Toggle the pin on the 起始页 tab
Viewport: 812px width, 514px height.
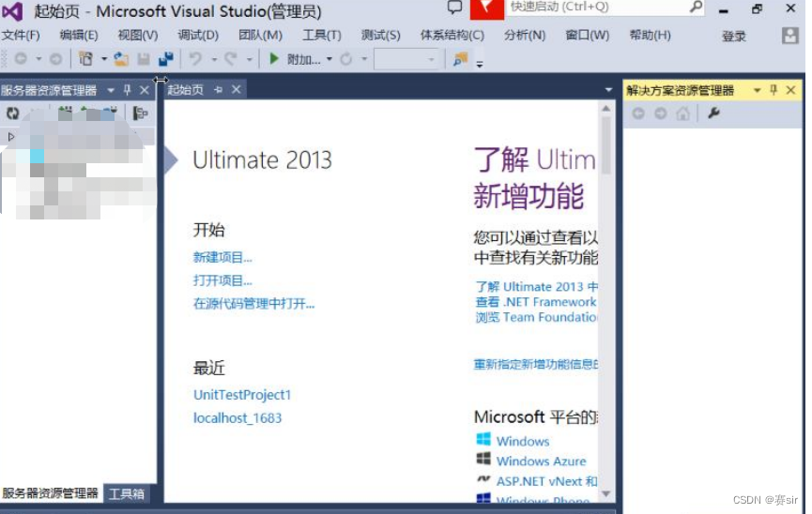218,90
